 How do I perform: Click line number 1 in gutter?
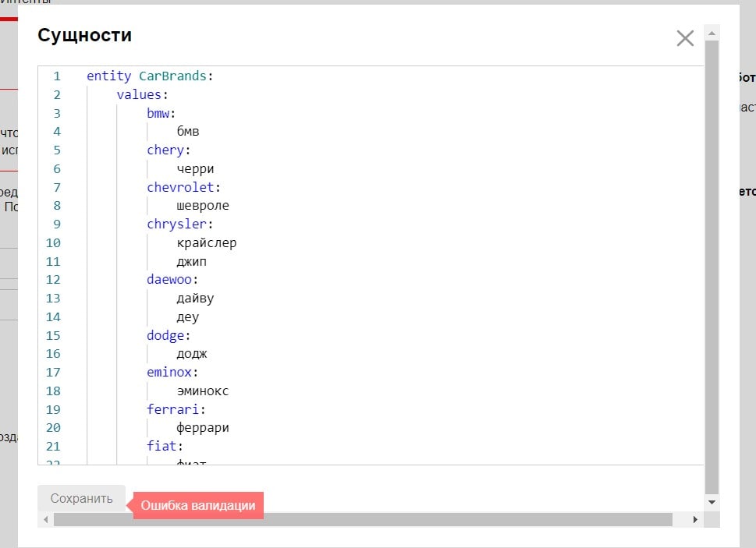(57, 76)
